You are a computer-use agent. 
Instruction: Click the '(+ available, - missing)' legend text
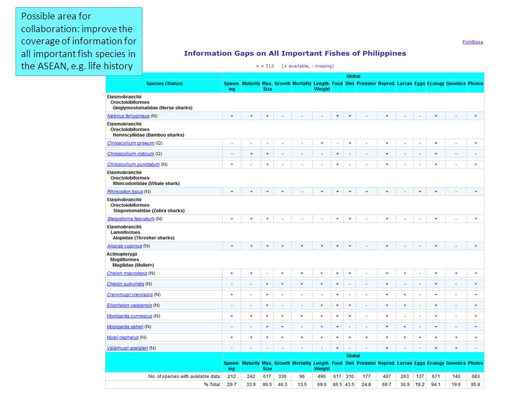click(308, 66)
